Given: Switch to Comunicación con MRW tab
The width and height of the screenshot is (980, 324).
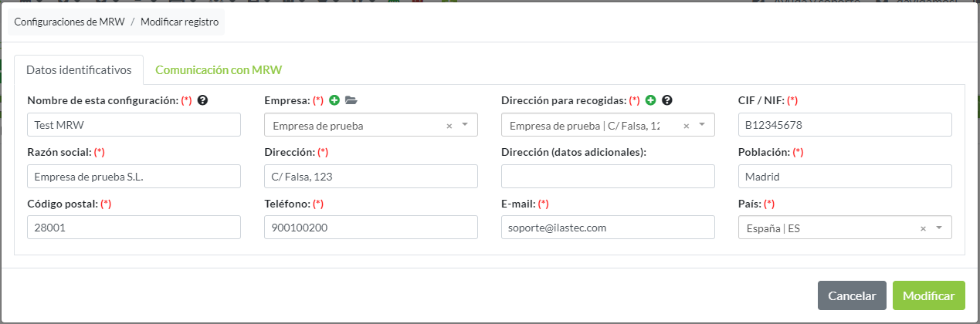Looking at the screenshot, I should coord(219,69).
